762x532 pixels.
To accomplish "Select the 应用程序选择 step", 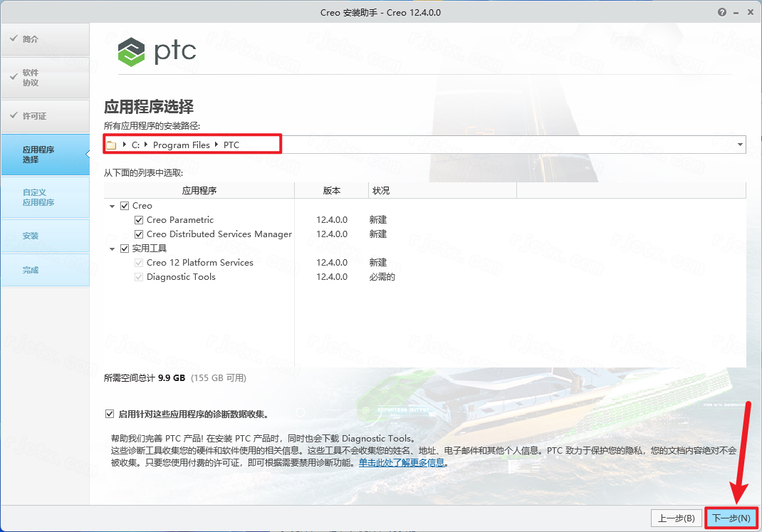I will pyautogui.click(x=45, y=155).
